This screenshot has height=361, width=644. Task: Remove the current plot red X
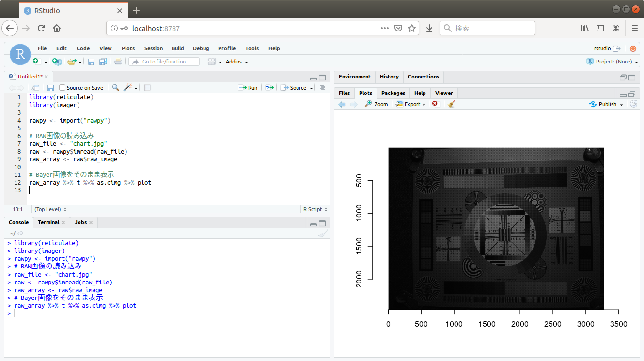pos(435,104)
